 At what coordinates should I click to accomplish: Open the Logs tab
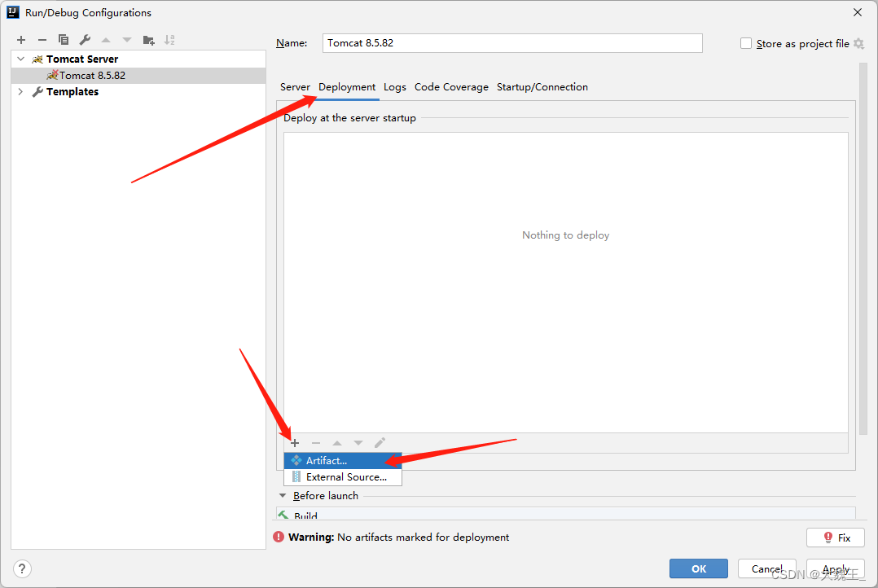[x=395, y=87]
